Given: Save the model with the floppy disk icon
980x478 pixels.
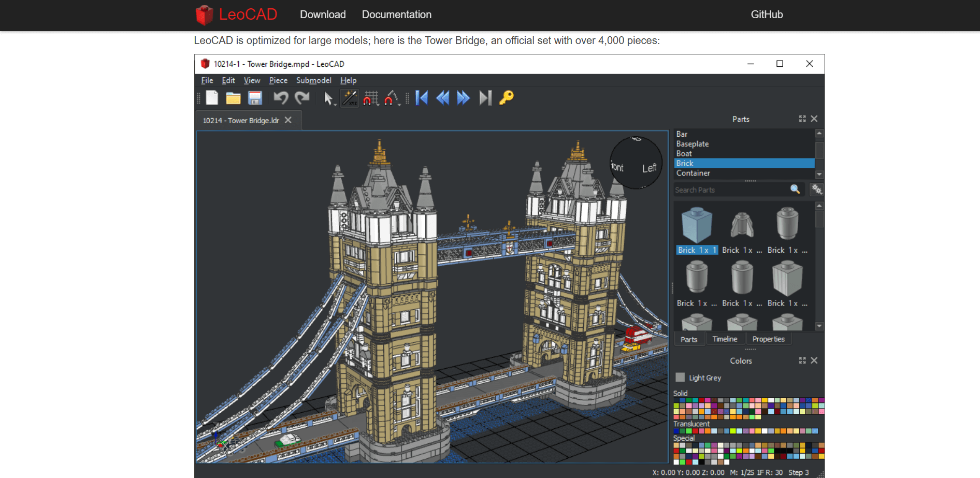Looking at the screenshot, I should tap(255, 98).
